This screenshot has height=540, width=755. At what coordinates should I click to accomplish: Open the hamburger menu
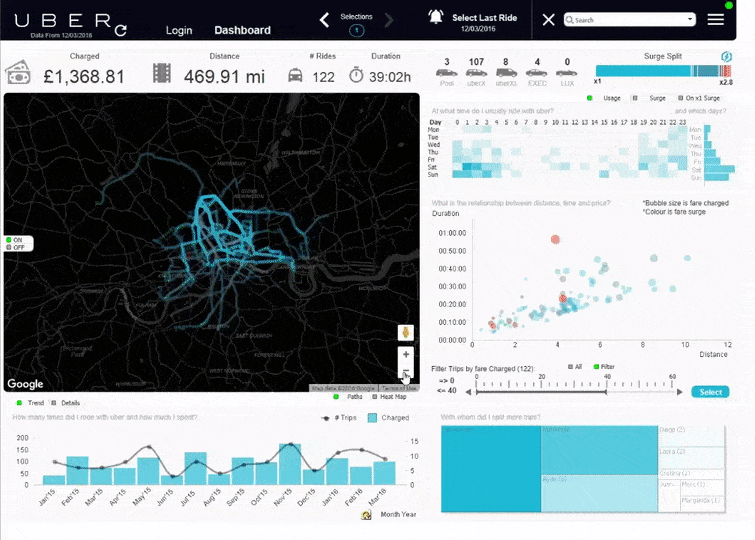click(716, 19)
